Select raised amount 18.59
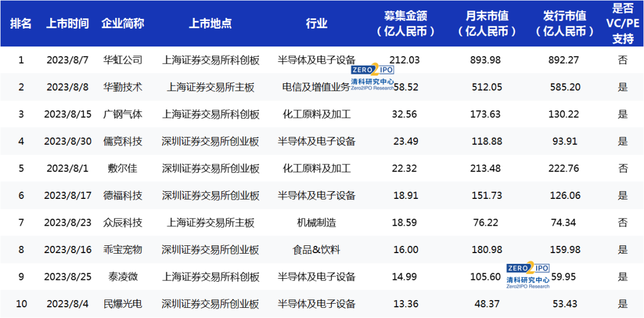The image size is (644, 318). 405,223
